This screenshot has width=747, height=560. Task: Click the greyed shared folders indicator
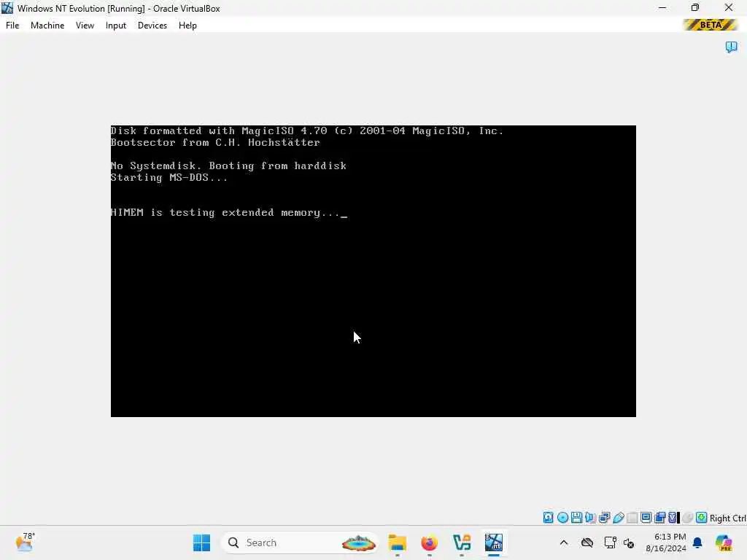tap(632, 517)
